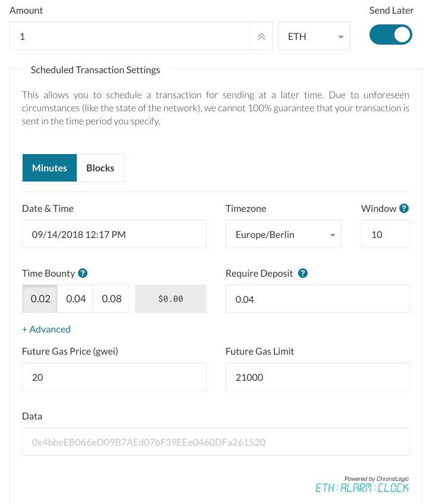Click the Require Deposit help icon
Viewport: 426px width, 504px height.
(302, 273)
